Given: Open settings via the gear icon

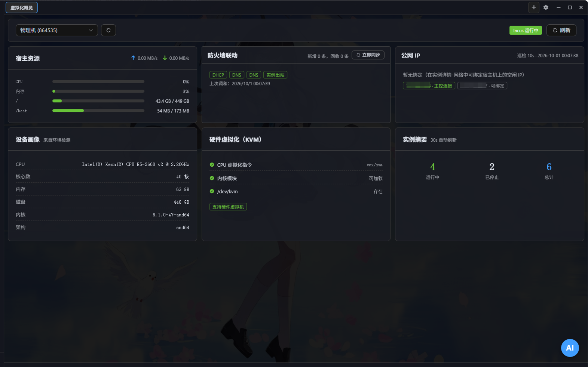Looking at the screenshot, I should click(x=546, y=7).
